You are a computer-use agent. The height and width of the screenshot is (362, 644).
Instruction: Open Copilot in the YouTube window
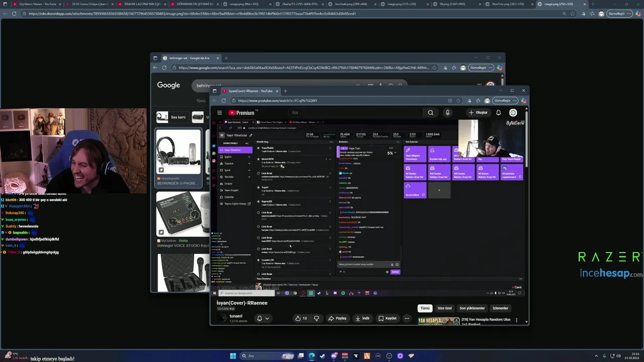(x=524, y=101)
